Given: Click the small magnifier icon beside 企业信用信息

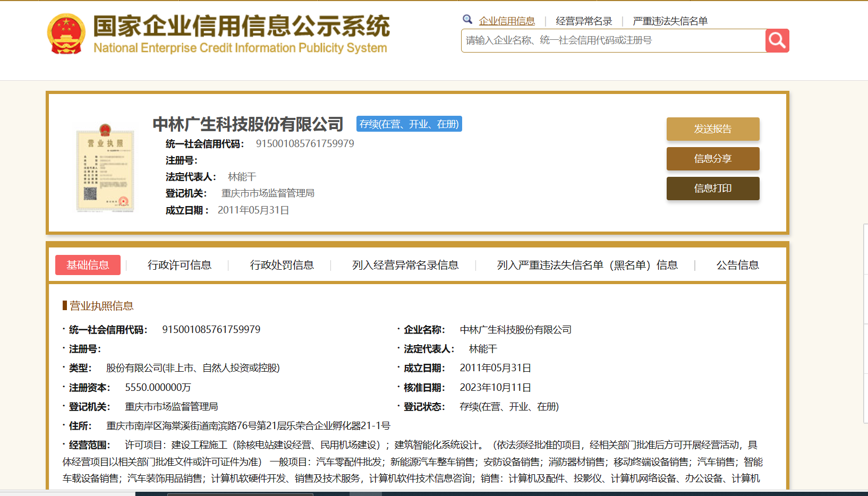Looking at the screenshot, I should [467, 20].
